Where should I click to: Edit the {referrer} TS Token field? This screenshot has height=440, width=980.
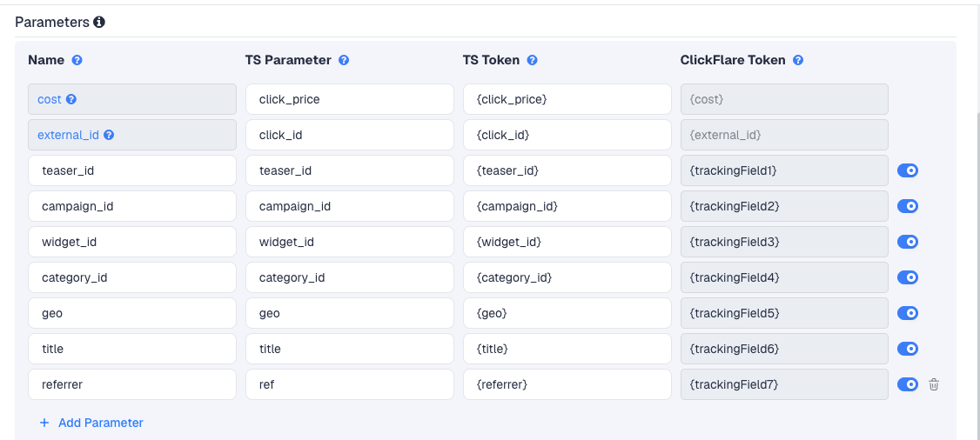tap(567, 384)
